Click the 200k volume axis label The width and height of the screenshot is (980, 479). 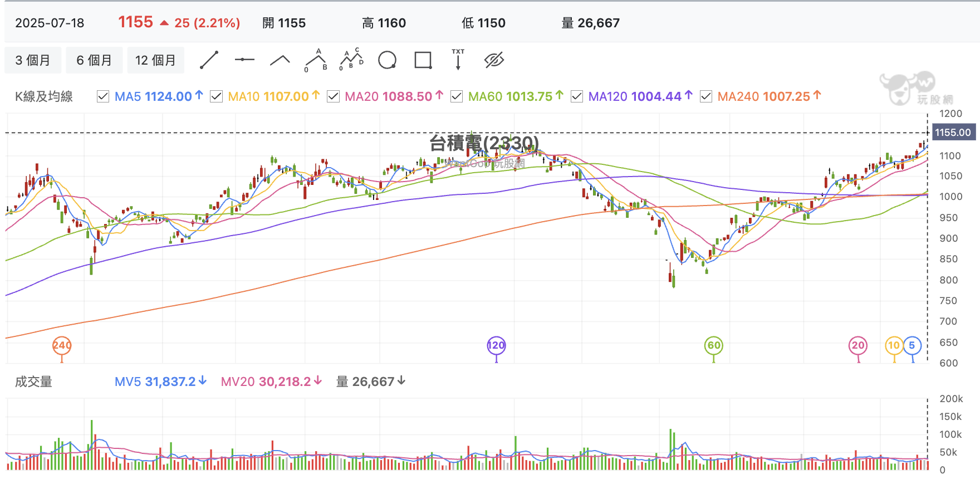(951, 399)
